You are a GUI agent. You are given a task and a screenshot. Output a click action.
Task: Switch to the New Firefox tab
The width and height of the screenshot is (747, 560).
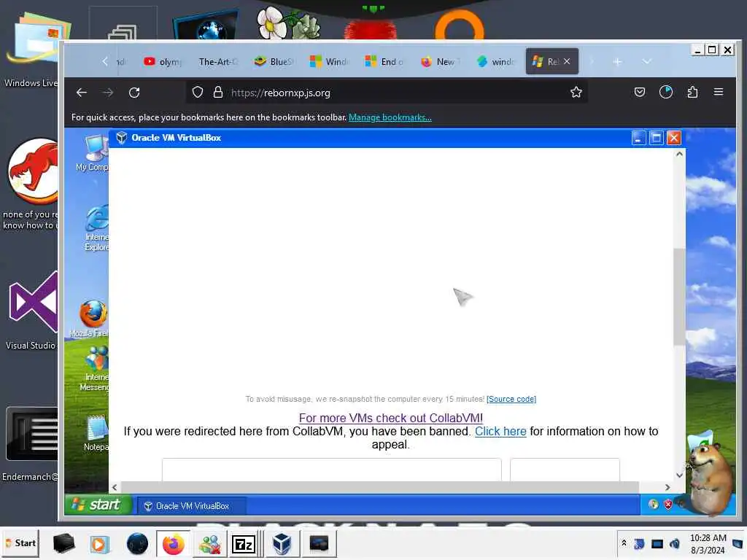(x=440, y=61)
